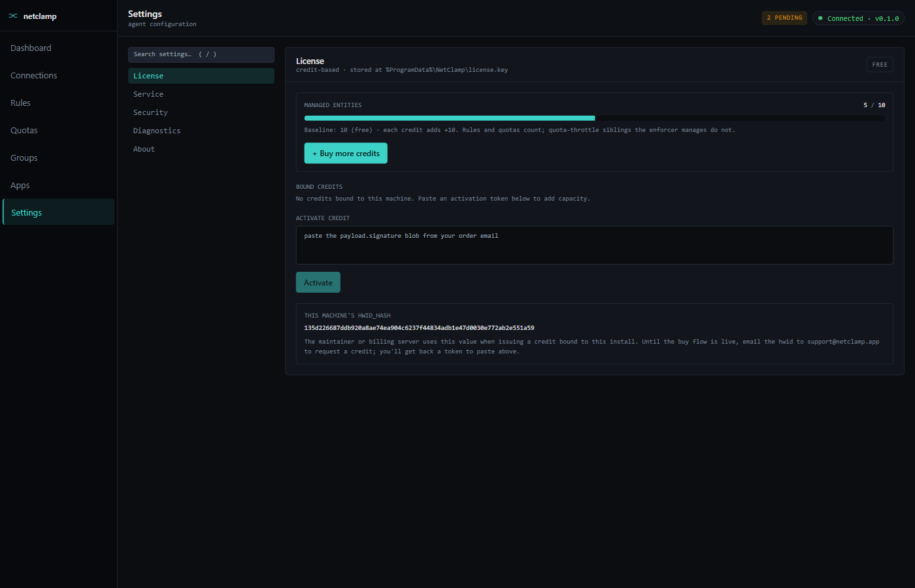Click the license.key storage path text
Screen dimensions: 915x588
pos(446,70)
